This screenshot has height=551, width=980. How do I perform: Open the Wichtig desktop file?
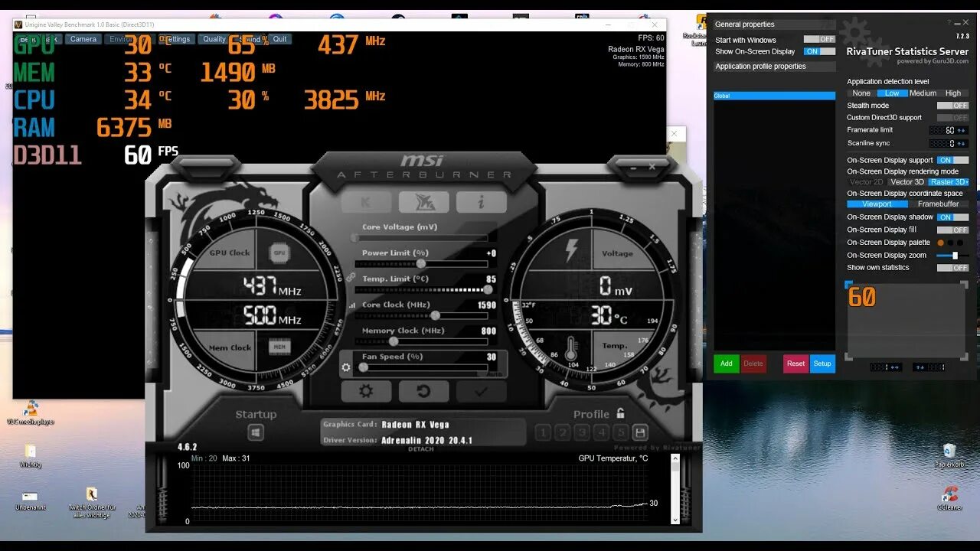[31, 455]
